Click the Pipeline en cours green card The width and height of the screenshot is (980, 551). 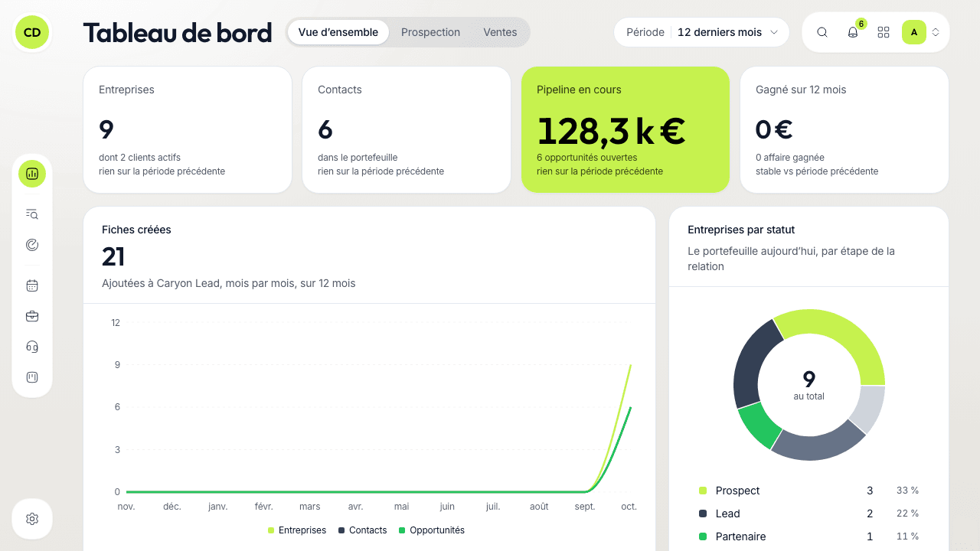626,129
